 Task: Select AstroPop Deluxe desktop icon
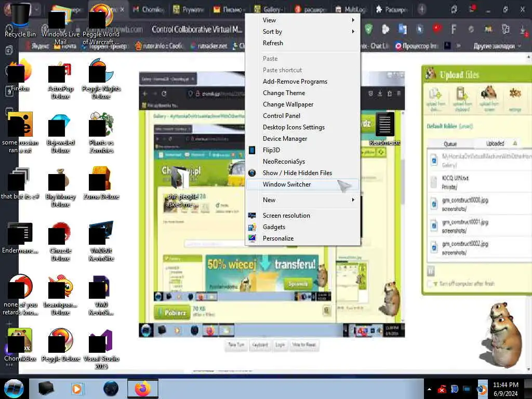click(60, 81)
